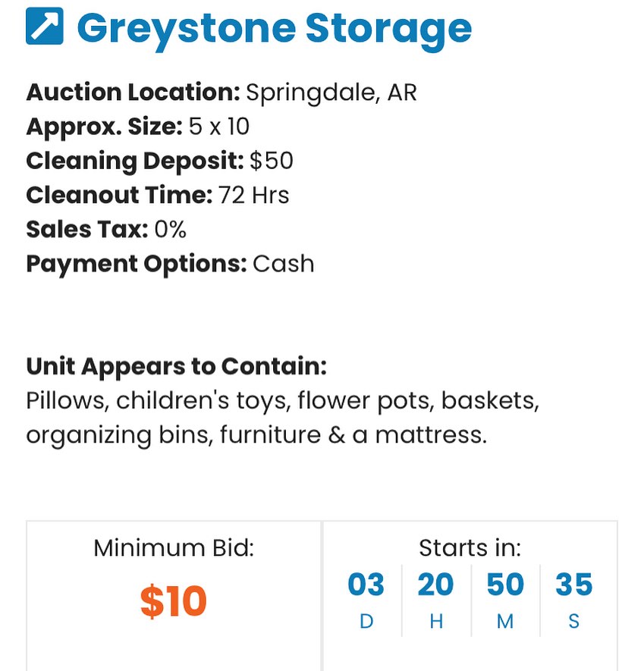Click the 50 minutes countdown number

tap(505, 585)
